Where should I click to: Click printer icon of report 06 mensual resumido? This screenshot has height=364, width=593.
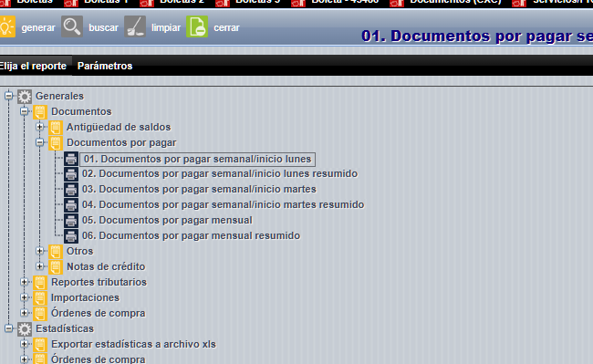tap(71, 236)
